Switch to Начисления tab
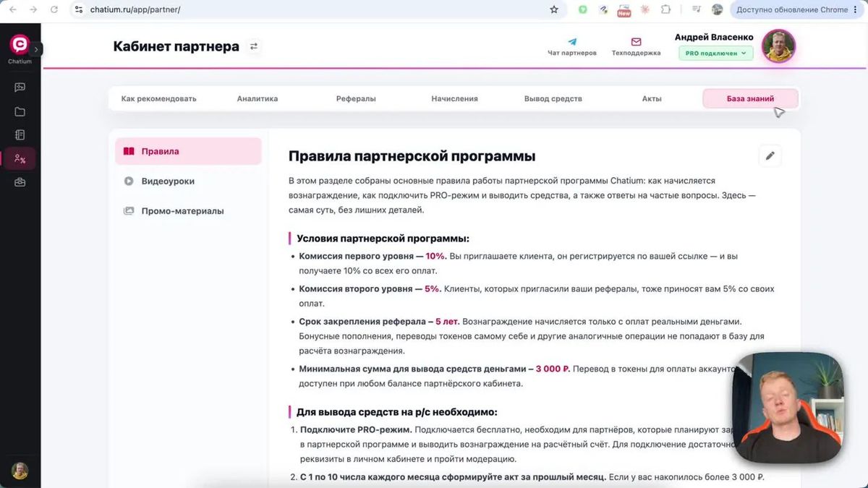Screen dimensions: 868x488 [x=454, y=98]
